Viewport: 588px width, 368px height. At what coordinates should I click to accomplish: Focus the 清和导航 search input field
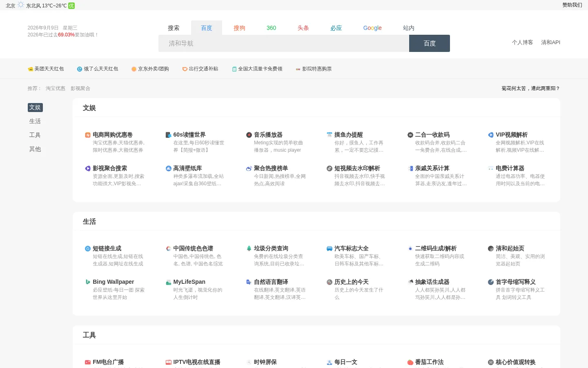point(284,43)
